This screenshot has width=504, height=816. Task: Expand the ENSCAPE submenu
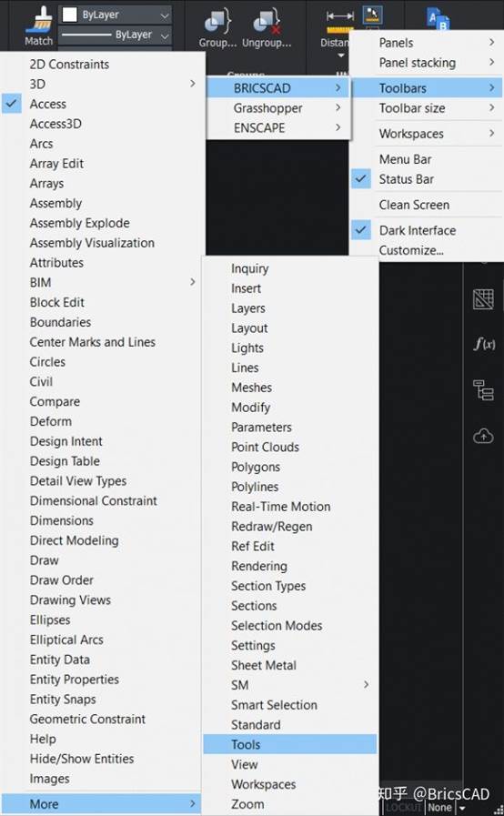click(x=279, y=128)
